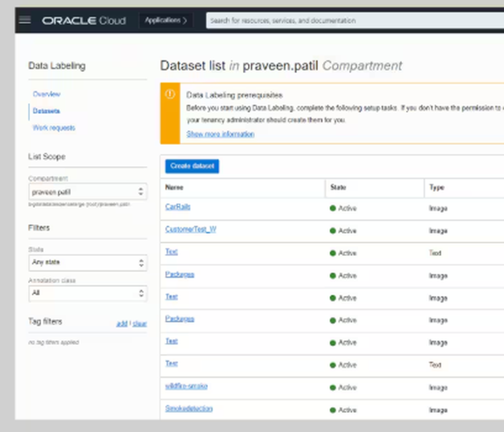
Task: Open the Compartment selector showing praveen.patil
Action: point(88,192)
